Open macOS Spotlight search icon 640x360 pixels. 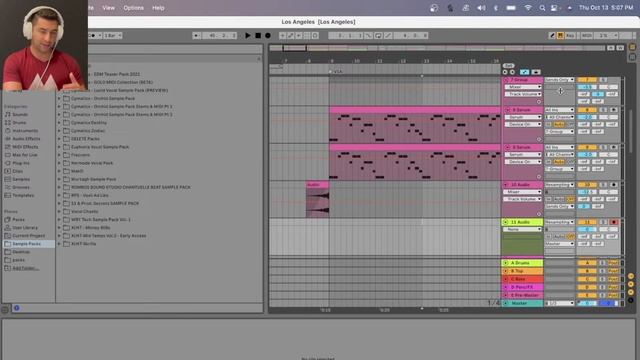[542, 8]
